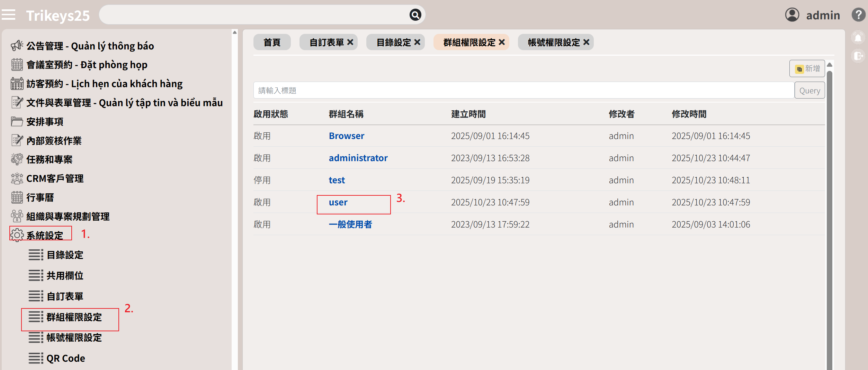Click the search magnifier icon
Screen dimensions: 868x370
[x=415, y=15]
